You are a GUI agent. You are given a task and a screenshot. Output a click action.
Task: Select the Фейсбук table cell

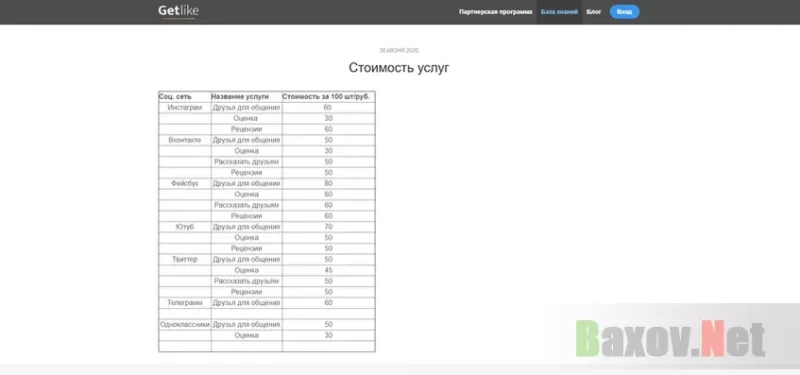coord(185,183)
